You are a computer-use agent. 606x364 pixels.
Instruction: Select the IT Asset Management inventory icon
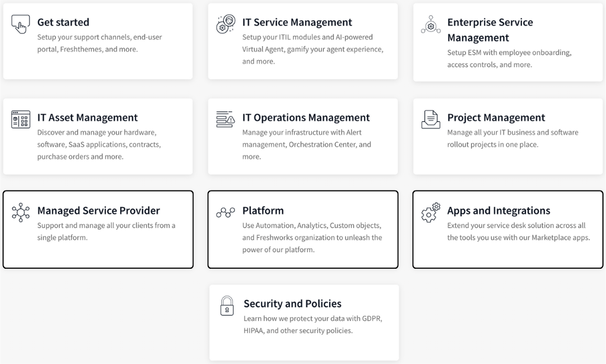tap(20, 120)
